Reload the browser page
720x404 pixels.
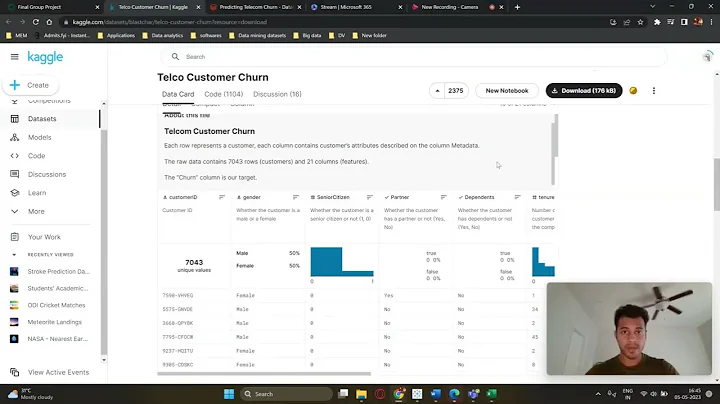35,22
